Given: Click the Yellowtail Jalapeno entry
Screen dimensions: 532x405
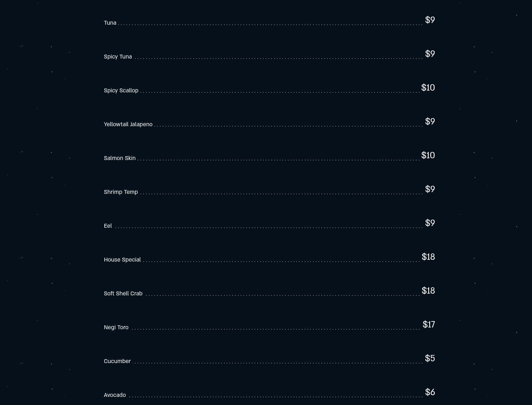Looking at the screenshot, I should point(128,124).
